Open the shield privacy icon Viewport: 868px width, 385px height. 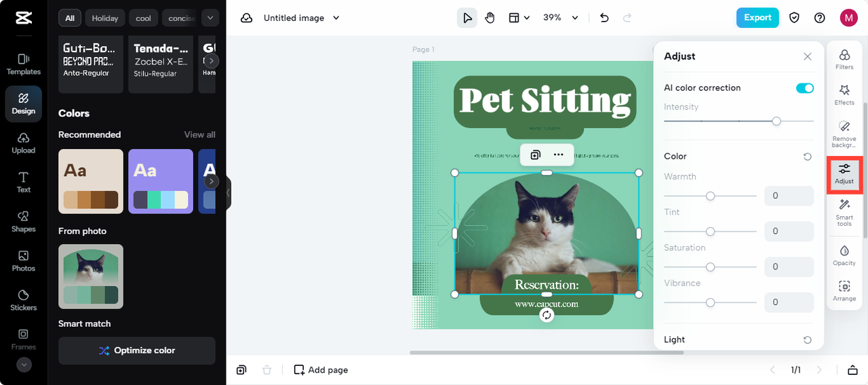pos(794,18)
